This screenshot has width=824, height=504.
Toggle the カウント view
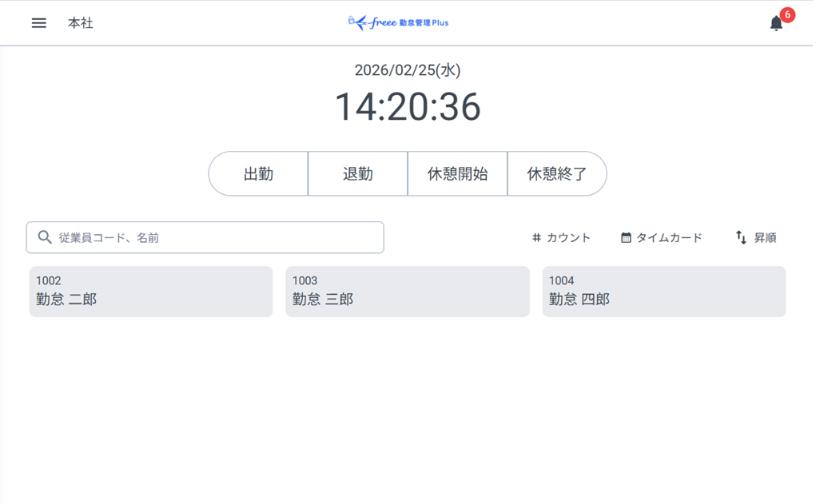(561, 238)
